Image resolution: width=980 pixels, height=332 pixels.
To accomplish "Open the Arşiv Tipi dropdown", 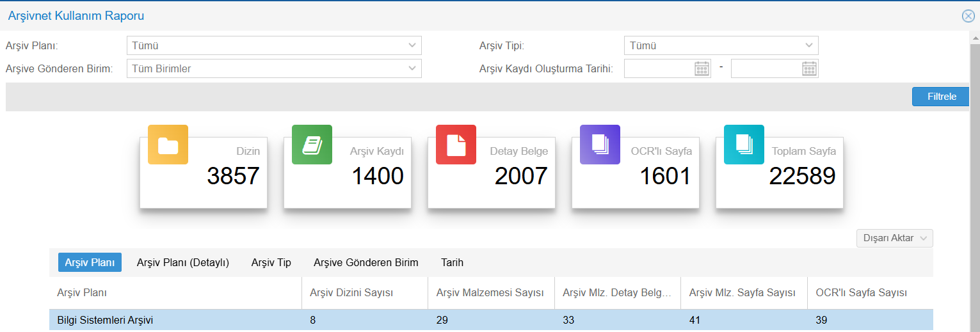I will coord(808,45).
